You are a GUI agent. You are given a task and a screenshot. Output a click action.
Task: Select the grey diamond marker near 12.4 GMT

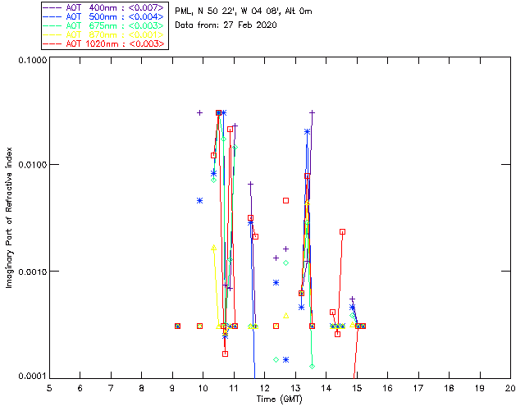click(276, 359)
